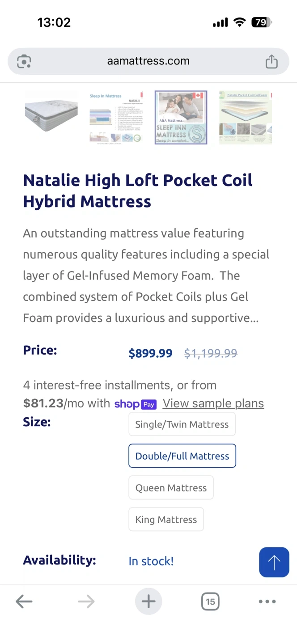297x644 pixels.
Task: Go back with the browser back arrow
Action: (24, 602)
